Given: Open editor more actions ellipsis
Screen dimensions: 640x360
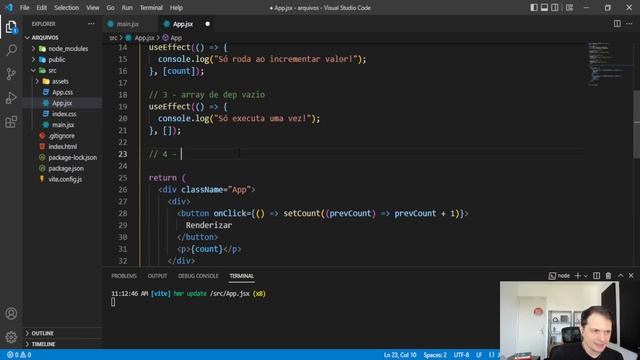Looking at the screenshot, I should point(629,24).
